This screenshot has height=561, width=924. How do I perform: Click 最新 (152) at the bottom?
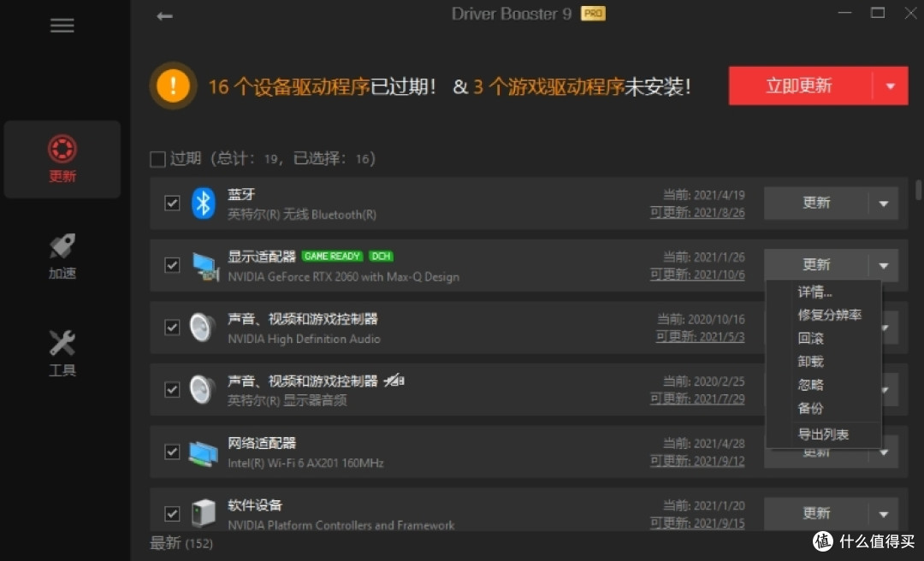click(181, 543)
